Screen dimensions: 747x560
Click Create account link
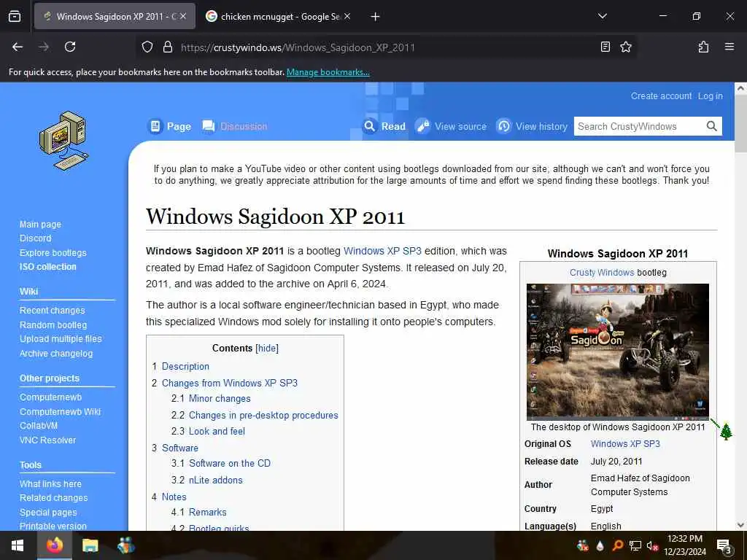click(661, 96)
